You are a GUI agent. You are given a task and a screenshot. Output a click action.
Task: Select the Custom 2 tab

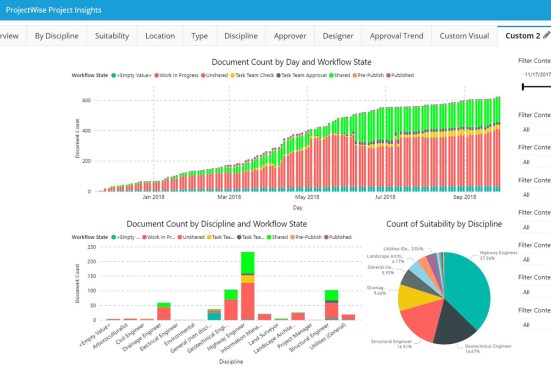pyautogui.click(x=523, y=36)
